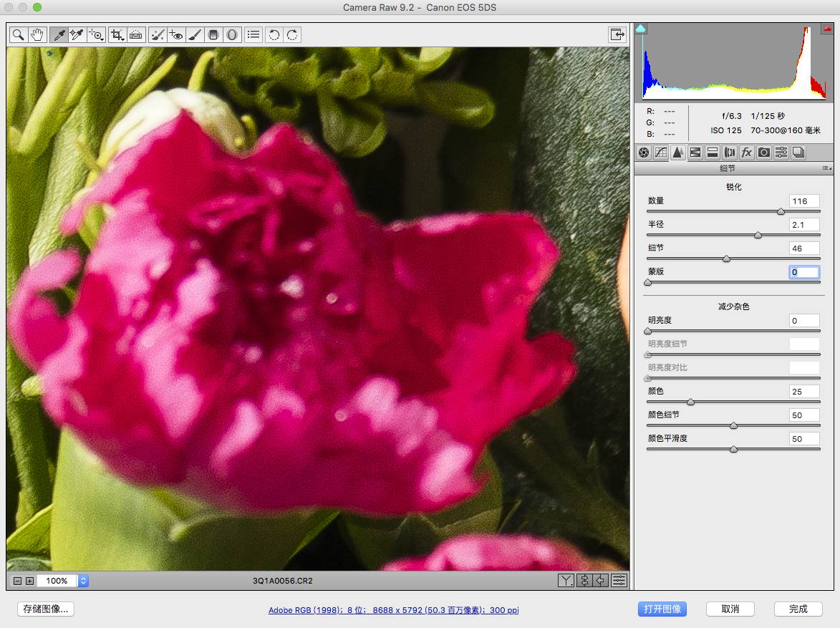Viewport: 840px width, 628px height.
Task: Select the Straighten tool
Action: tap(136, 35)
